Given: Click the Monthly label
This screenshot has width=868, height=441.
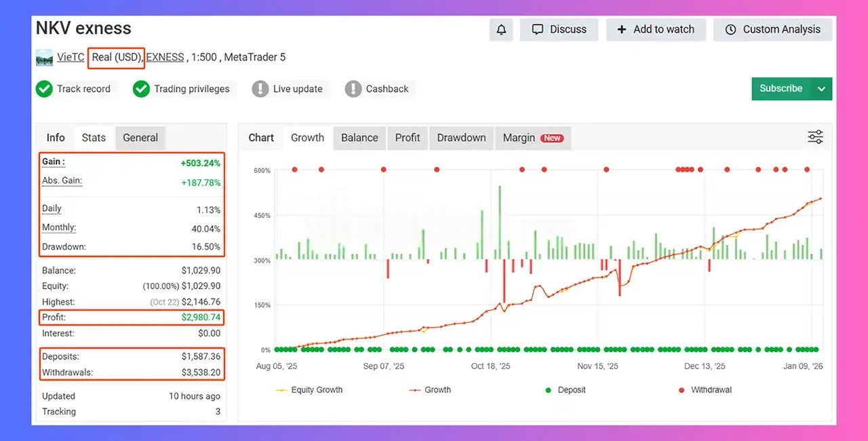Looking at the screenshot, I should coord(59,228).
